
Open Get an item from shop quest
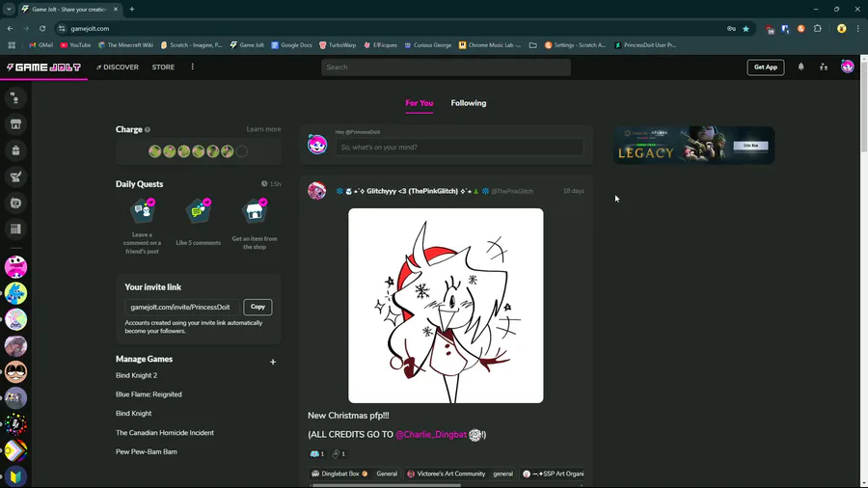coord(255,224)
